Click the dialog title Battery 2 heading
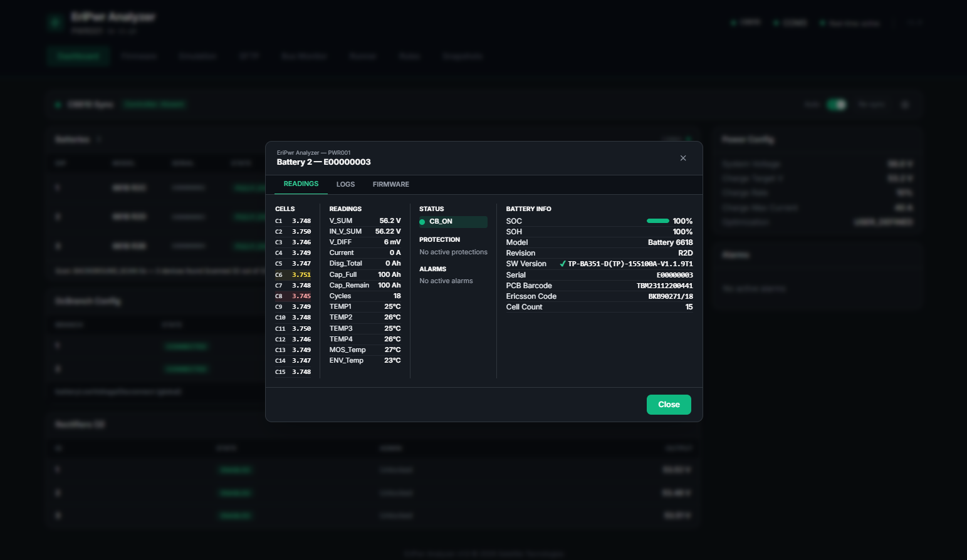Screen dimensions: 967x560 (323, 162)
